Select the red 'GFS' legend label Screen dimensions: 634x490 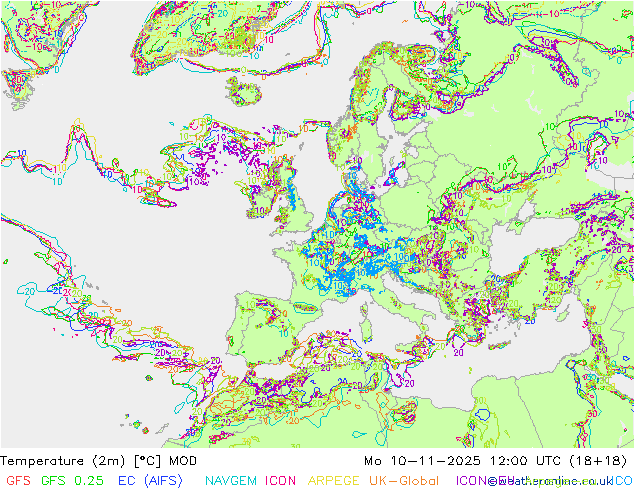click(x=18, y=481)
